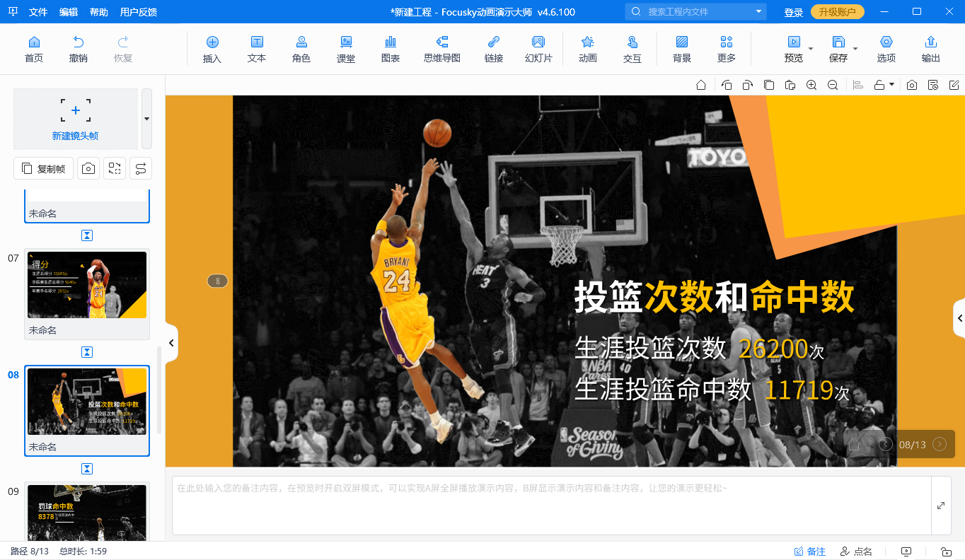Click the edit note icon at canvas toolbar end

[954, 85]
